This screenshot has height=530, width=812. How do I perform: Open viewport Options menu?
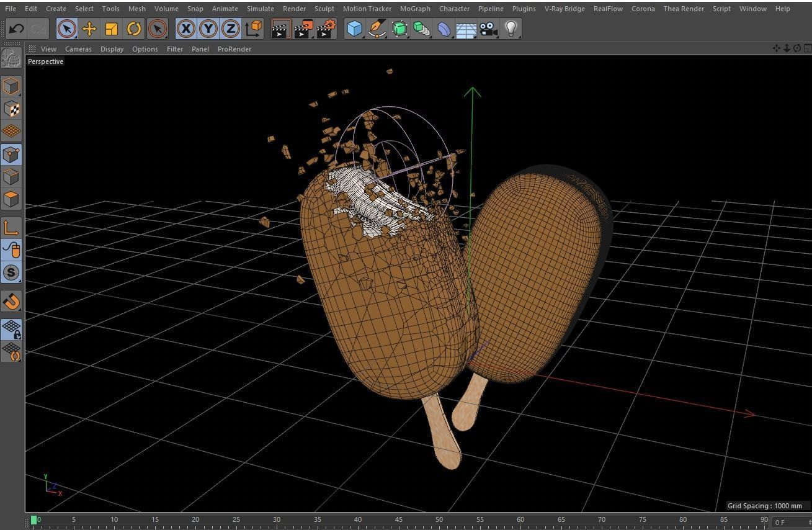145,49
